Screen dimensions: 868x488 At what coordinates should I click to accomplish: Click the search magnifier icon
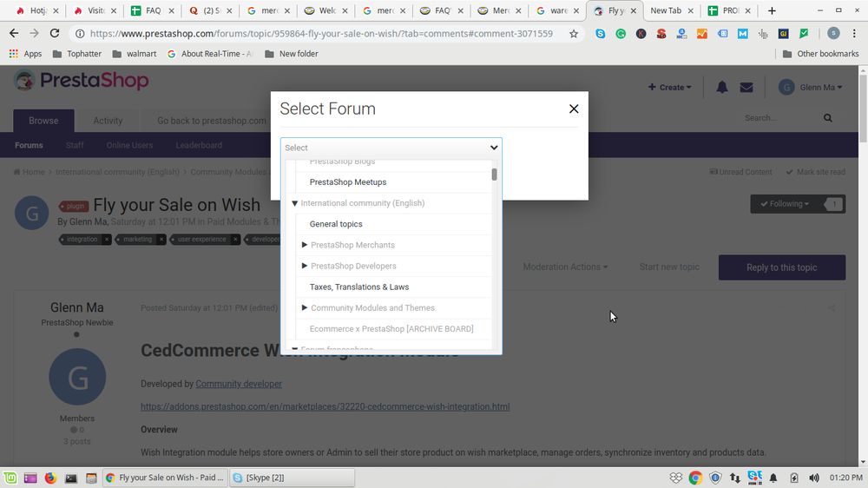[x=828, y=118]
